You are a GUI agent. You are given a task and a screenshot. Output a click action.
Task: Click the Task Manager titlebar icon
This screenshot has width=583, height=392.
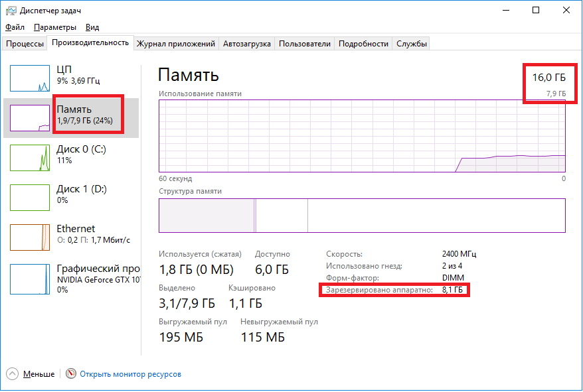pyautogui.click(x=9, y=10)
